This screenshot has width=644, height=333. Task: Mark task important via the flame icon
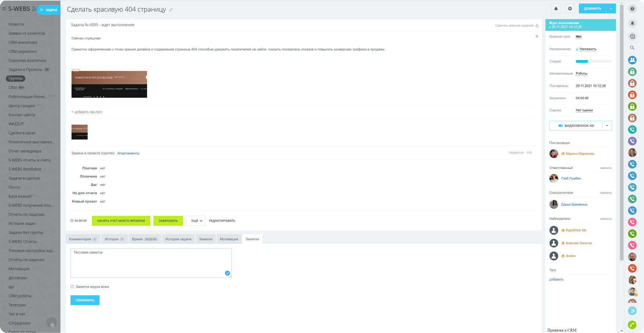(x=537, y=26)
